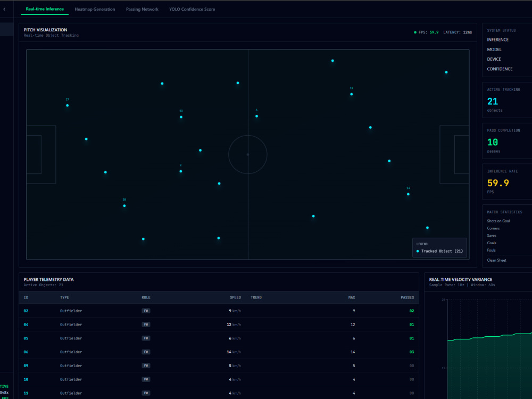Select tracked player dot labeled 11
The width and height of the screenshot is (532, 399).
click(352, 94)
